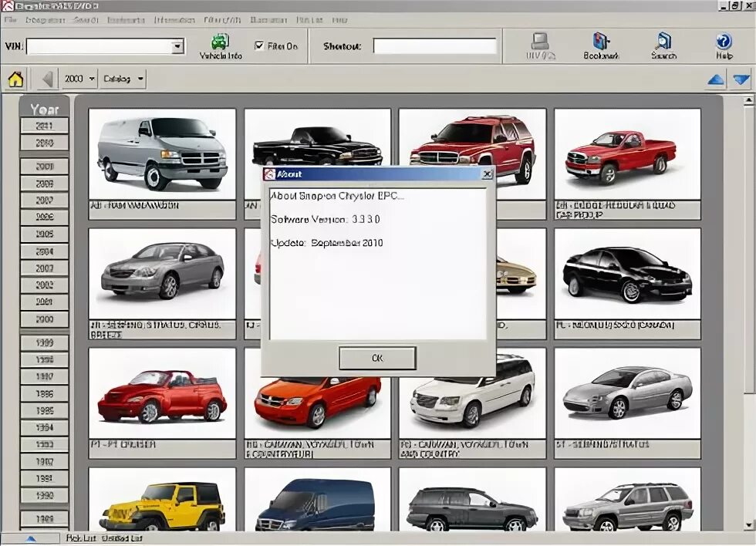Click OK in the About dialog
Image resolution: width=756 pixels, height=546 pixels.
point(377,358)
